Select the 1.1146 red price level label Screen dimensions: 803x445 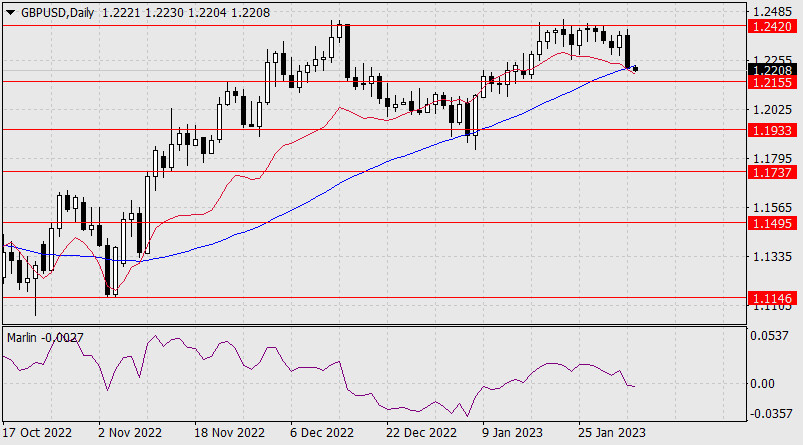coord(772,298)
